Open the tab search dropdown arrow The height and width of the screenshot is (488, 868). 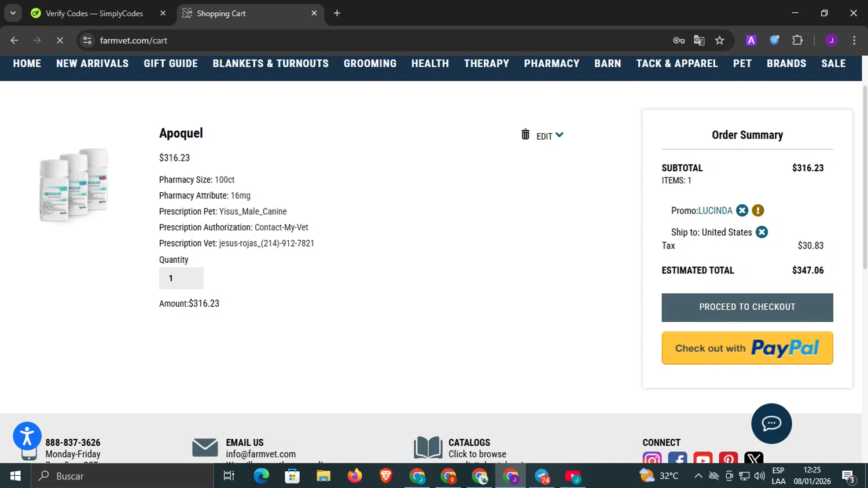click(12, 13)
